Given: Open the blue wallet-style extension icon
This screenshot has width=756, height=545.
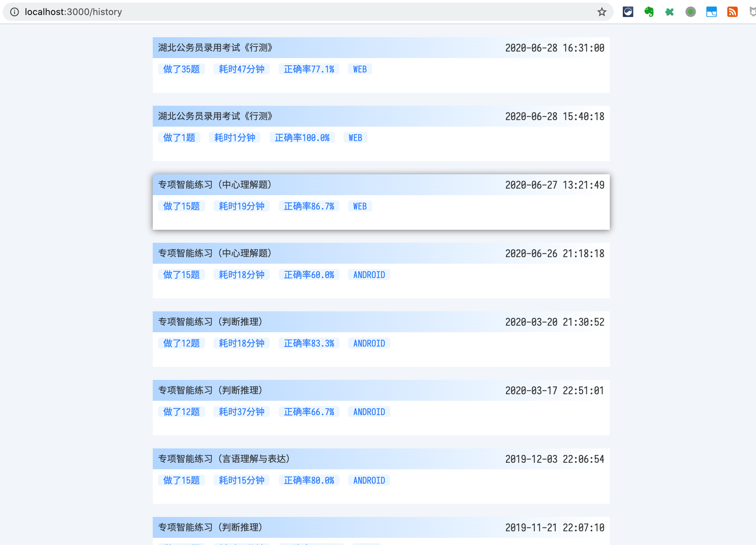Looking at the screenshot, I should click(x=712, y=12).
